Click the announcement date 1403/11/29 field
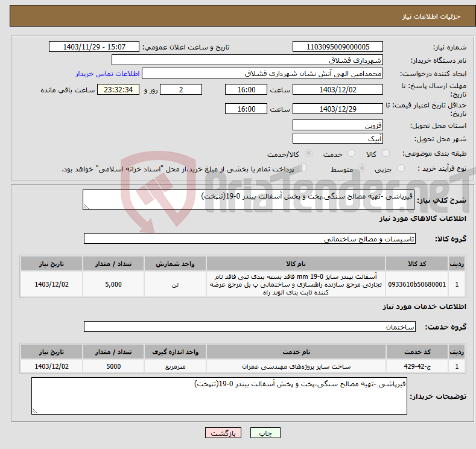Screen dimensions: 476x449 (x=94, y=46)
